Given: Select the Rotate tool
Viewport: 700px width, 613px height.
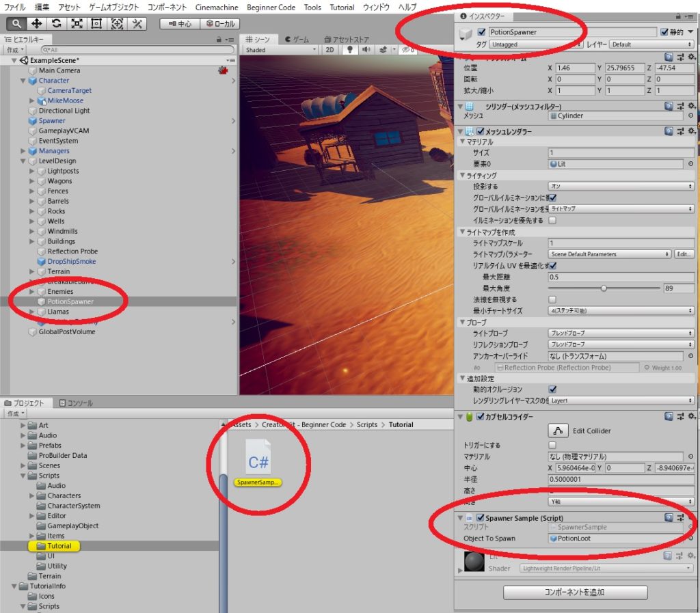Looking at the screenshot, I should 57,24.
